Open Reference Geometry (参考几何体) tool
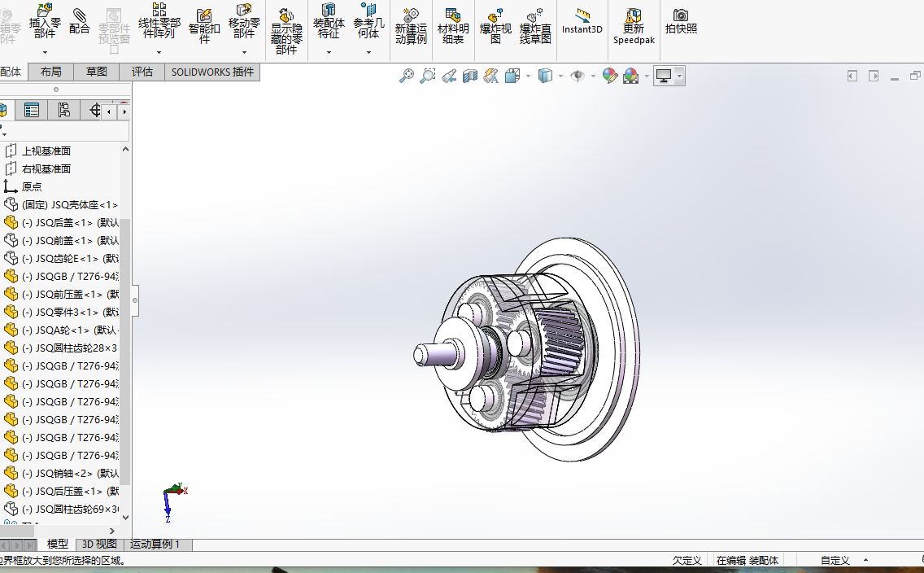 click(369, 20)
